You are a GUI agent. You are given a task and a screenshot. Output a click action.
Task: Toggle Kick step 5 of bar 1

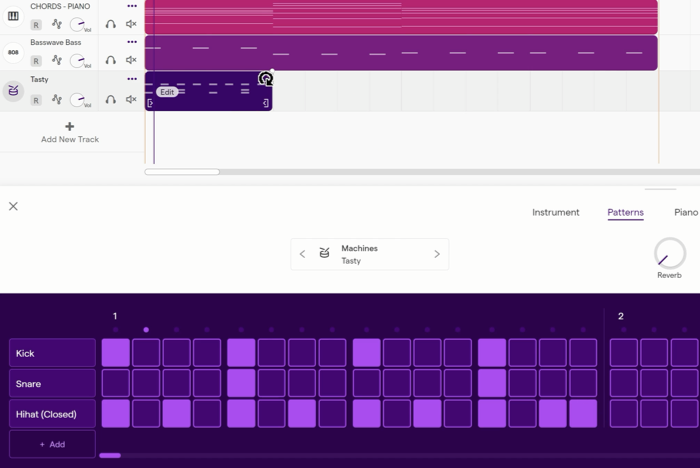241,353
